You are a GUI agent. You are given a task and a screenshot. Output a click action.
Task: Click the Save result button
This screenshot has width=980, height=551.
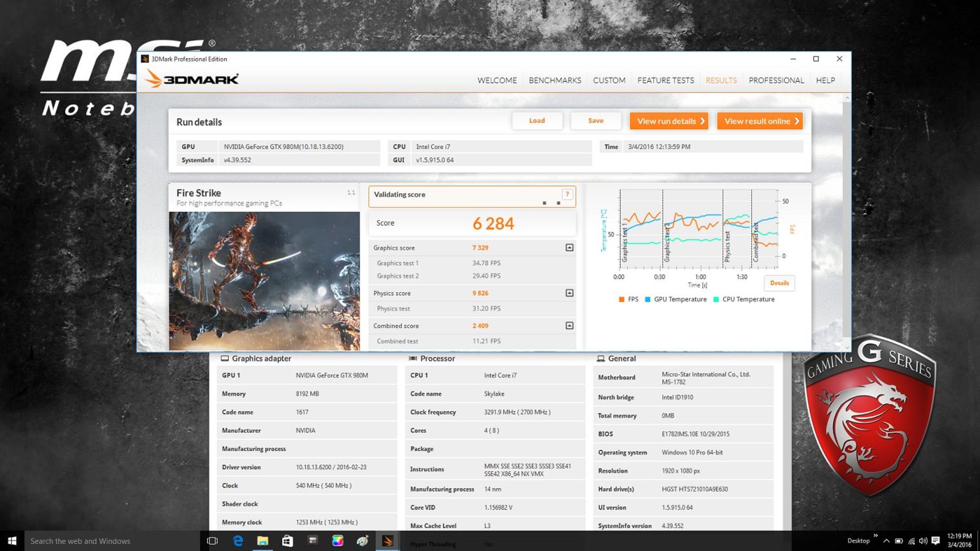(596, 121)
